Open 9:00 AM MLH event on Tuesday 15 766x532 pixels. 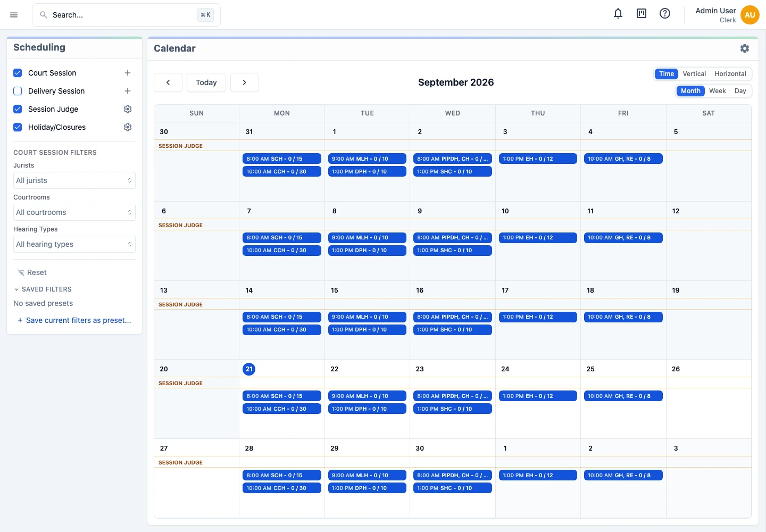pos(367,317)
